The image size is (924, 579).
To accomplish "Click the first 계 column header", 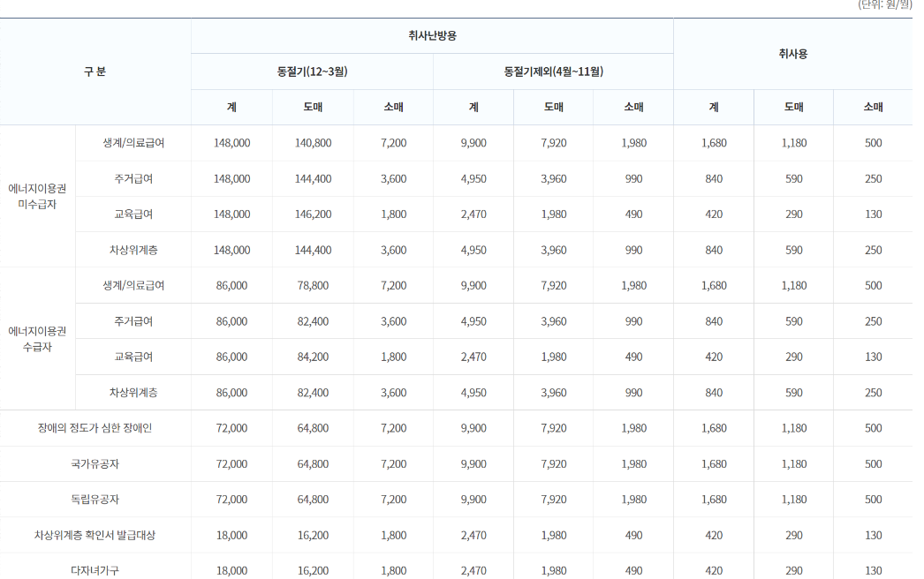I will tap(231, 106).
